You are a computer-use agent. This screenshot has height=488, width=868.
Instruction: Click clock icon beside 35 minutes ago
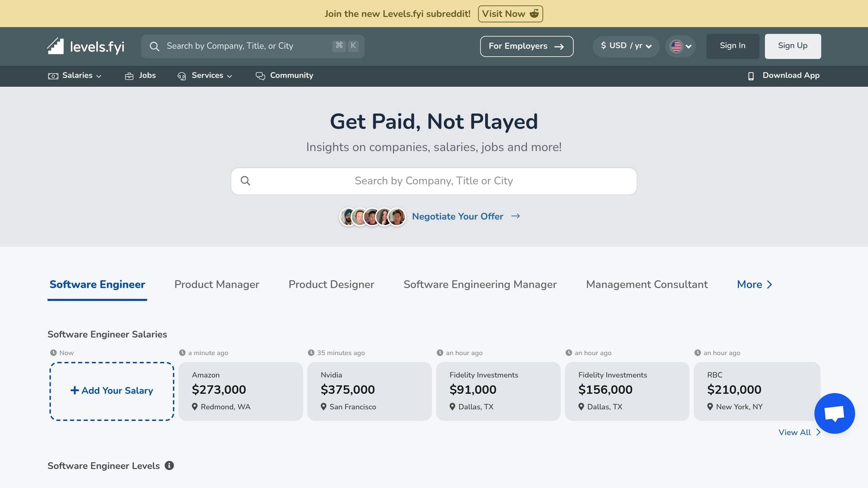[311, 352]
